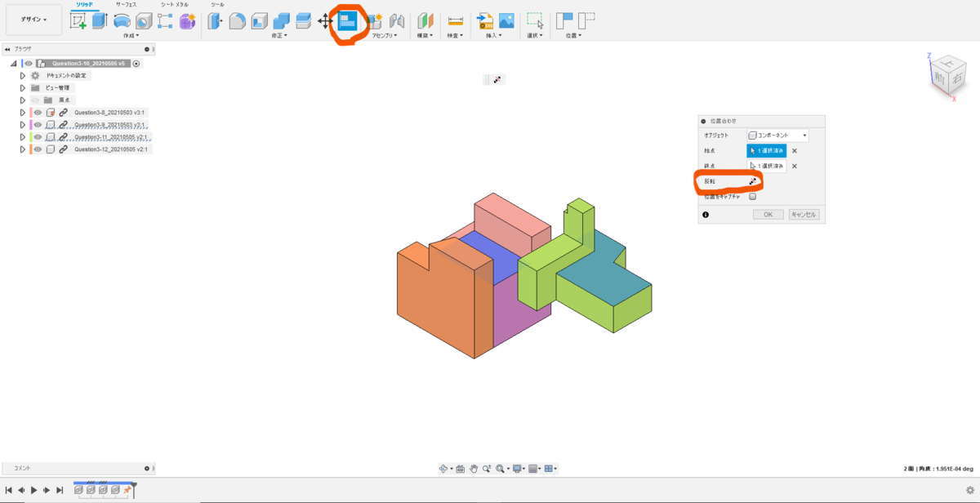Screen dimensions: 980x503
Task: Select the Align tool in toolbar
Action: pos(348,22)
